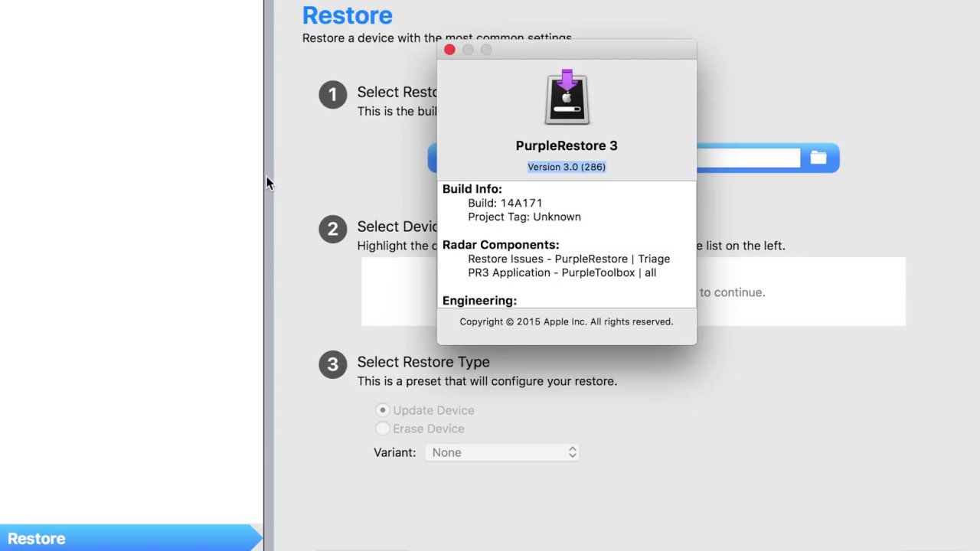
Task: Click PR3 Application - PurpleToolbox | all line
Action: pos(562,272)
